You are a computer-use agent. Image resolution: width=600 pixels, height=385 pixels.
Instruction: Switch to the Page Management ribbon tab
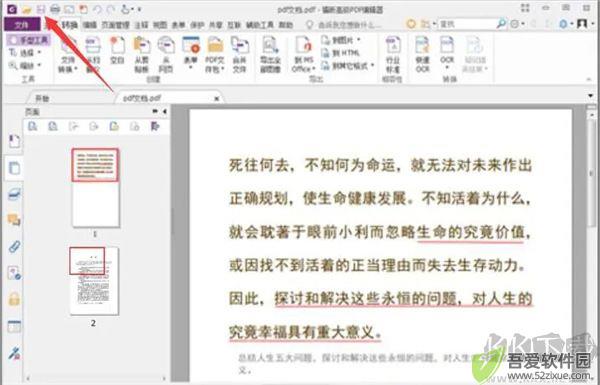pos(116,25)
